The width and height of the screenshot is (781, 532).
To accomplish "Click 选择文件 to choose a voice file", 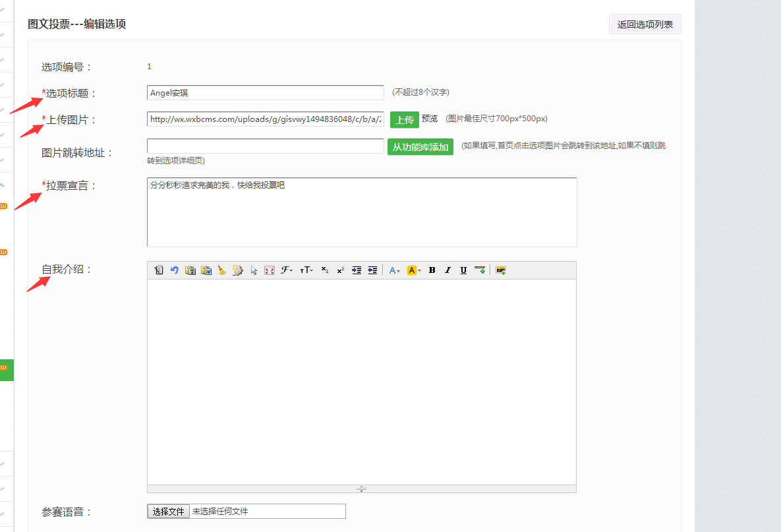I will pyautogui.click(x=168, y=511).
